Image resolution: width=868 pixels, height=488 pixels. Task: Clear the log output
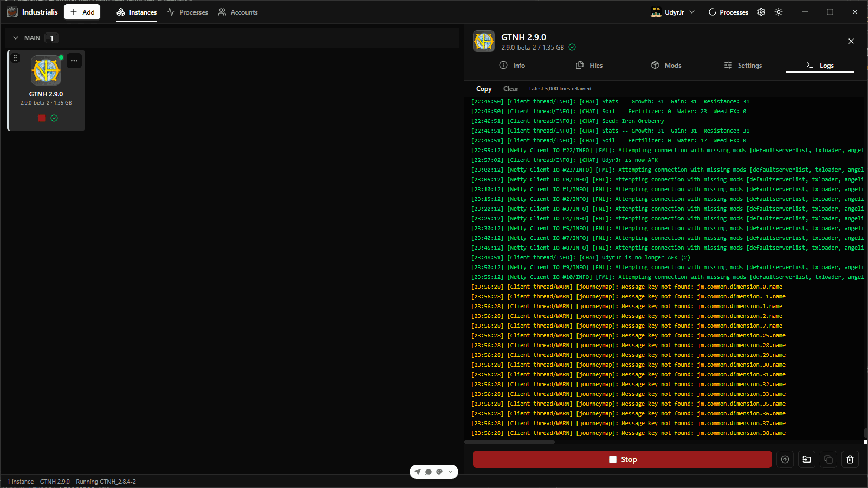pyautogui.click(x=511, y=89)
